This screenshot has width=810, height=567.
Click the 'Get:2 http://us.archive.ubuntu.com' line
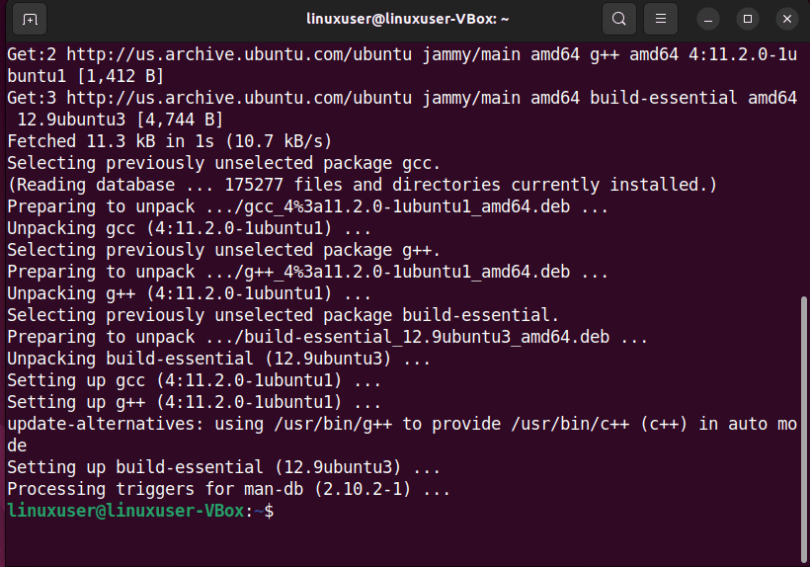point(402,54)
